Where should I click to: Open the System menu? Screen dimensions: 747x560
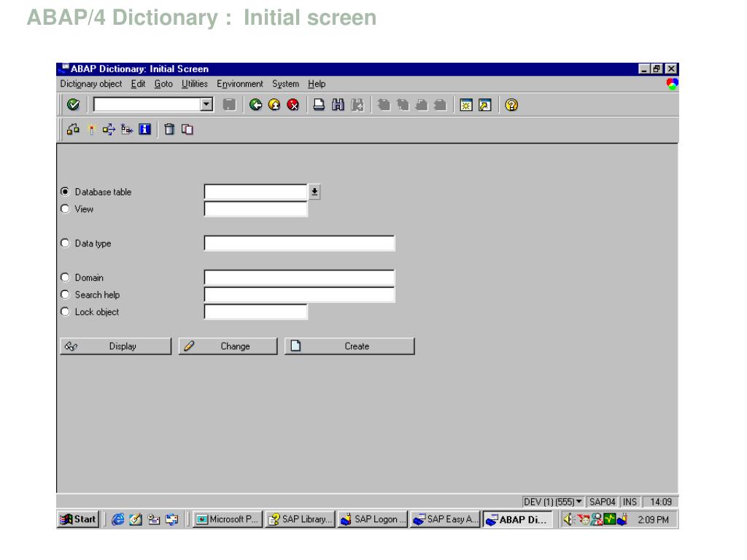coord(285,84)
